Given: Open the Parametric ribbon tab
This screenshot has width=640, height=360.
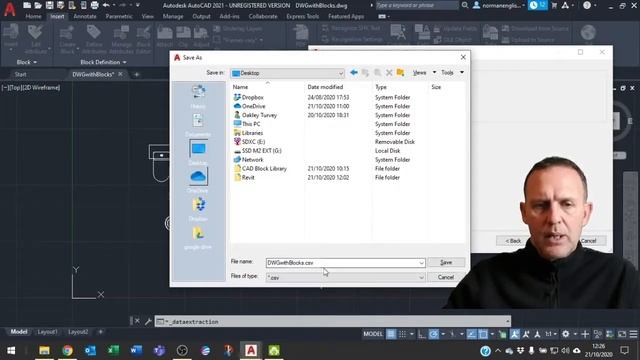Looking at the screenshot, I should tap(119, 16).
